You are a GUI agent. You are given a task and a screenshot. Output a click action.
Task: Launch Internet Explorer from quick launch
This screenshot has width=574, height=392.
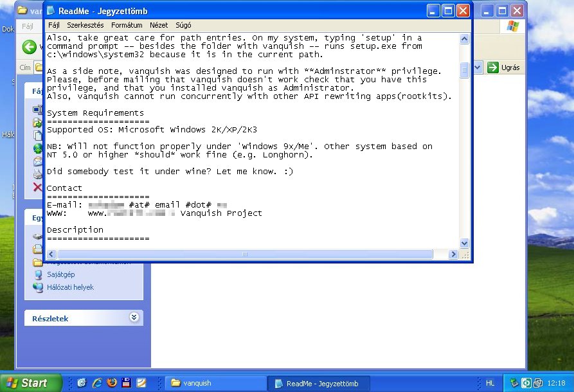(97, 383)
